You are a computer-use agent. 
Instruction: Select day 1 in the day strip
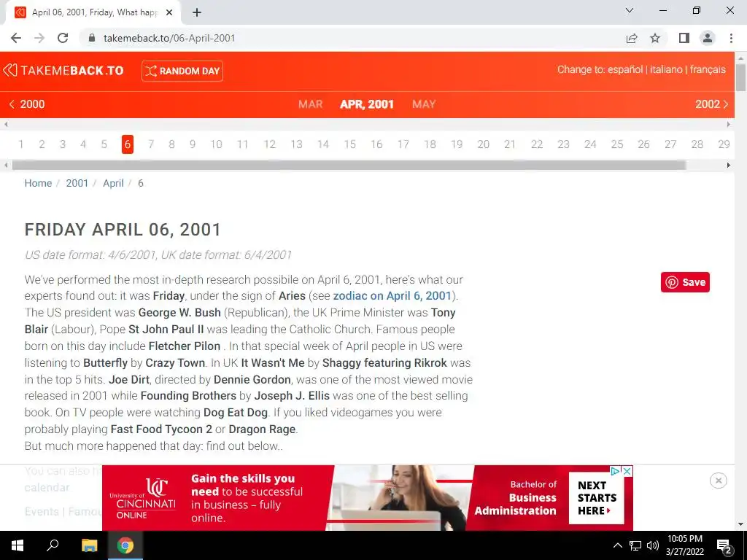click(x=21, y=144)
